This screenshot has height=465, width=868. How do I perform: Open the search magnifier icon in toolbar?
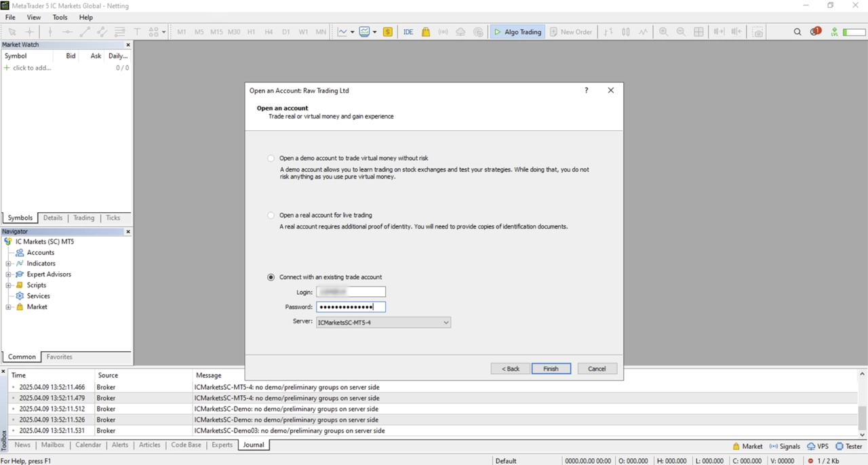coord(797,32)
